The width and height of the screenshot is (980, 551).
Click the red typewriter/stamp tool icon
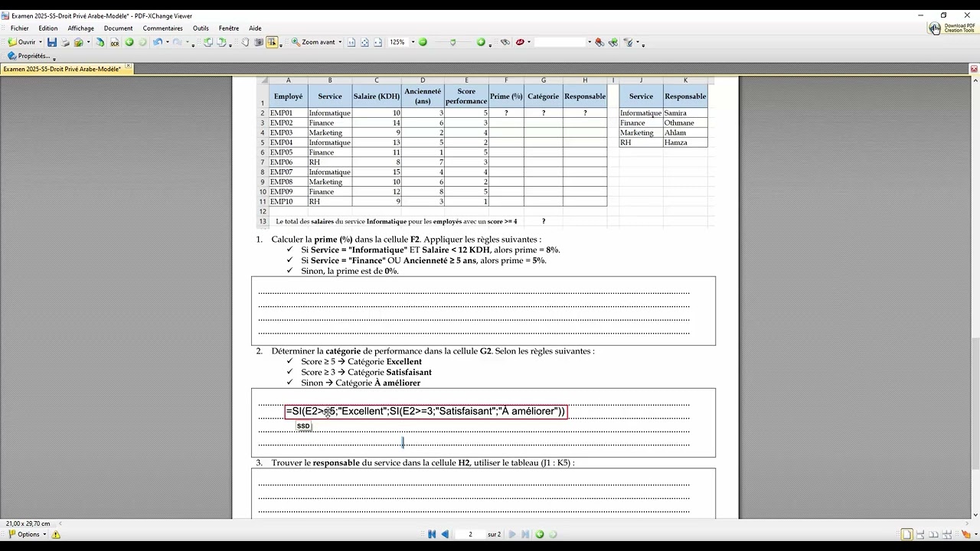coord(520,42)
